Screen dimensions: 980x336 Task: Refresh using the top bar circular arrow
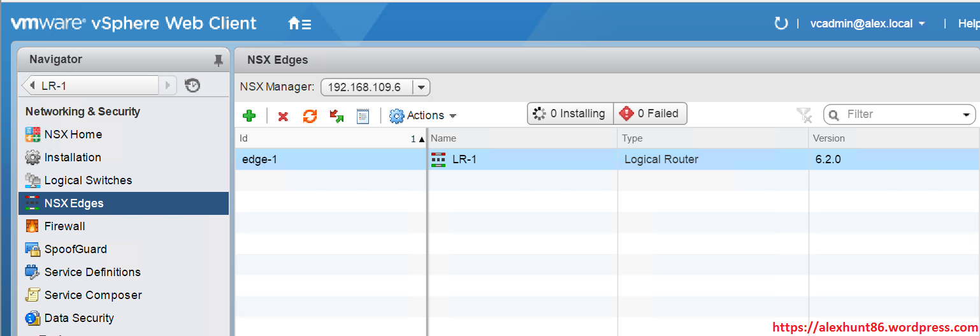coord(781,24)
